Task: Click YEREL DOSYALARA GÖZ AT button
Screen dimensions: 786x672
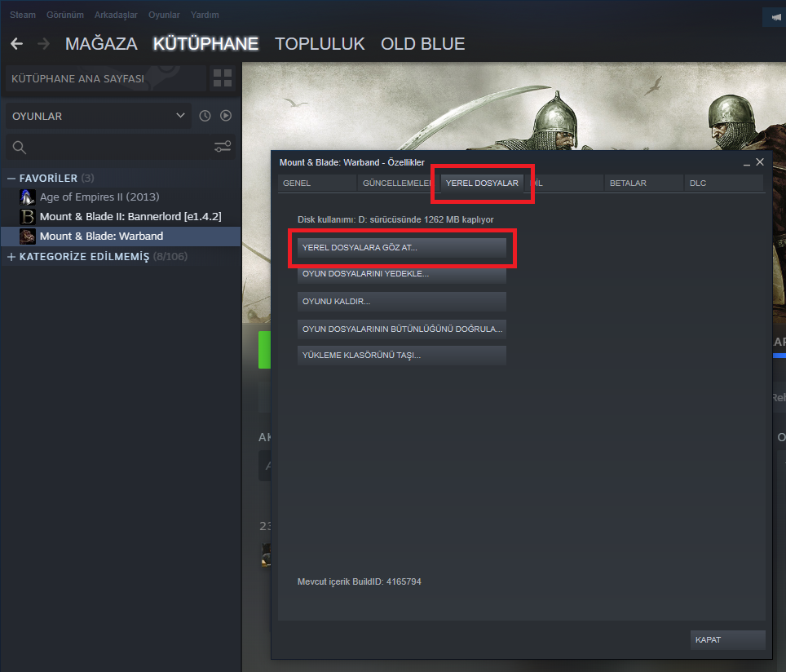Action: [x=401, y=248]
